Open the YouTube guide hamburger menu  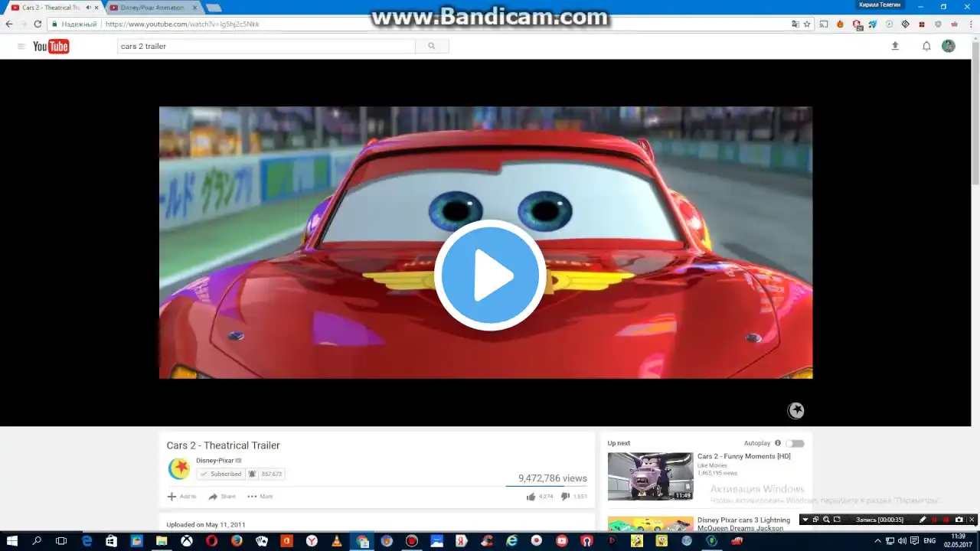click(21, 47)
